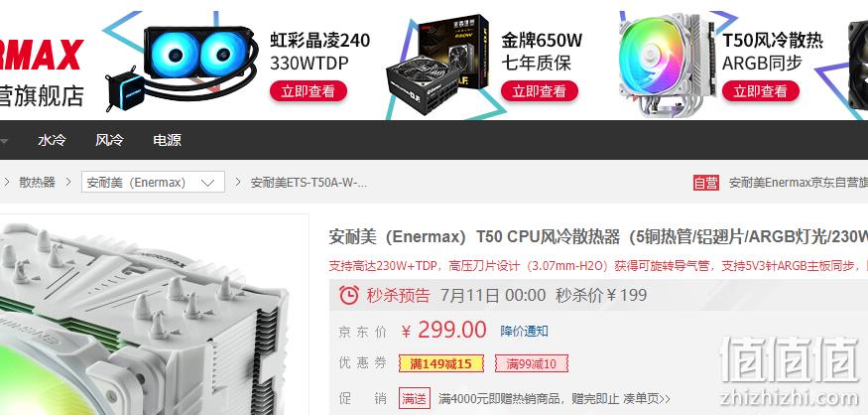Click the 降价通知 price alert link
The width and height of the screenshot is (868, 415).
(x=524, y=332)
